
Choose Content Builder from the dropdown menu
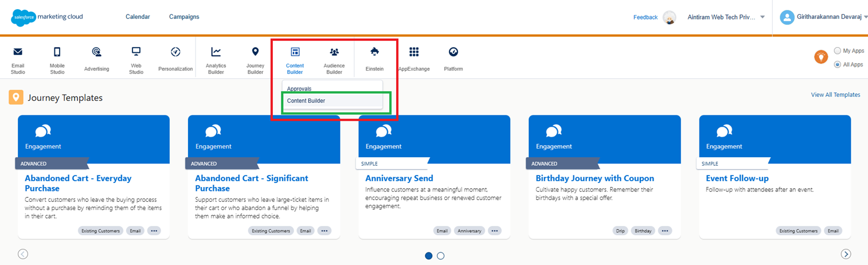point(306,101)
